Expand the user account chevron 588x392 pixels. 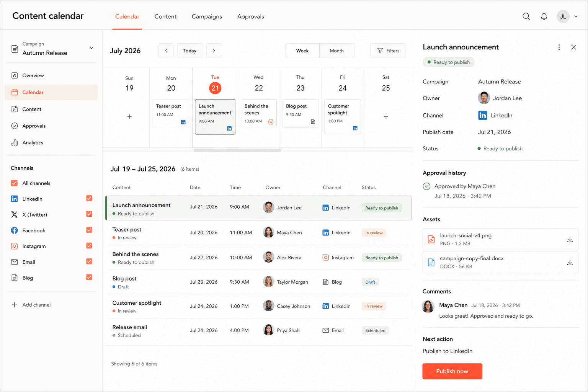pos(575,16)
